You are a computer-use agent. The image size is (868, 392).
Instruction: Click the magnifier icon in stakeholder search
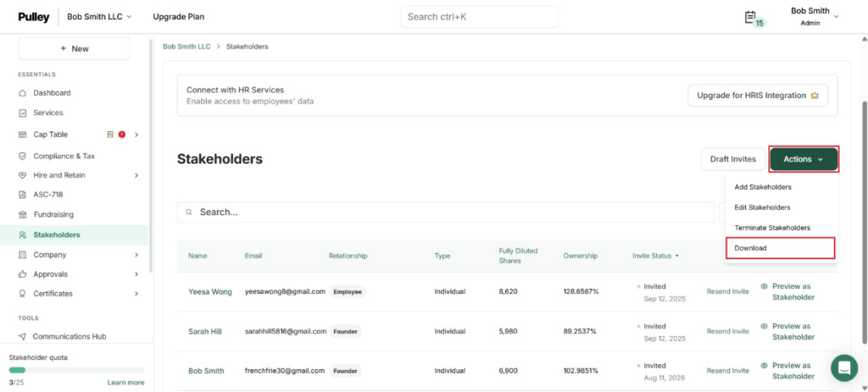(189, 212)
